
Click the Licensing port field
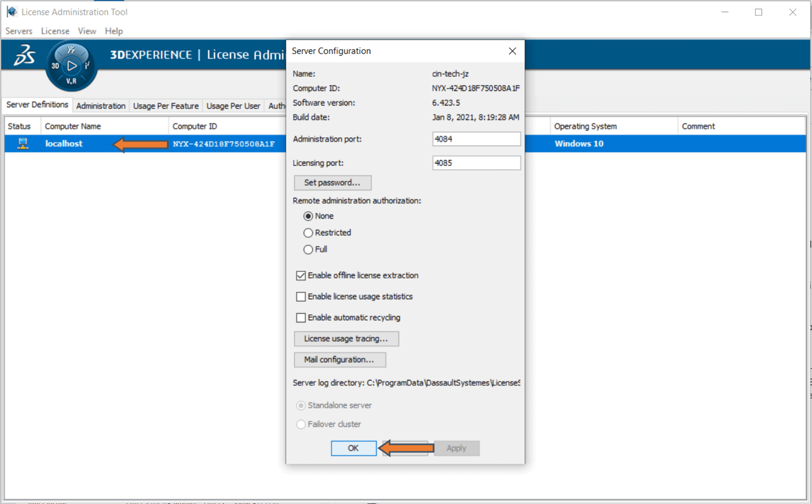[x=476, y=163]
